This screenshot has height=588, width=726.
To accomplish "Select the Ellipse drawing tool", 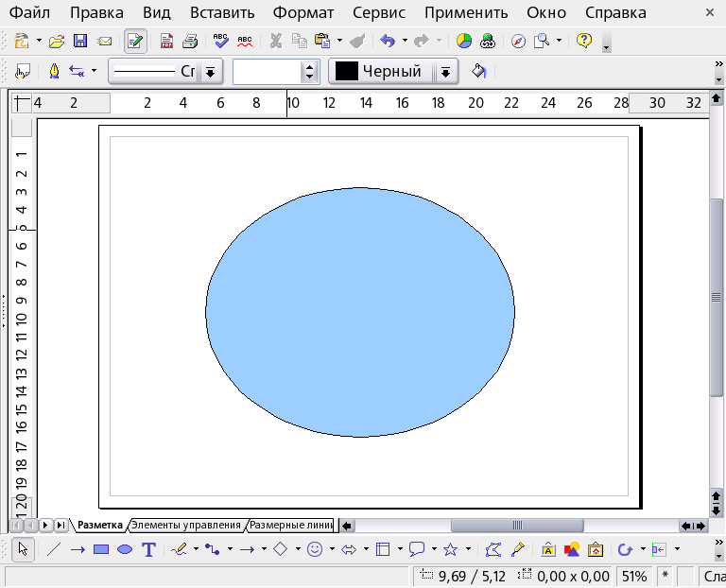I will pyautogui.click(x=124, y=549).
